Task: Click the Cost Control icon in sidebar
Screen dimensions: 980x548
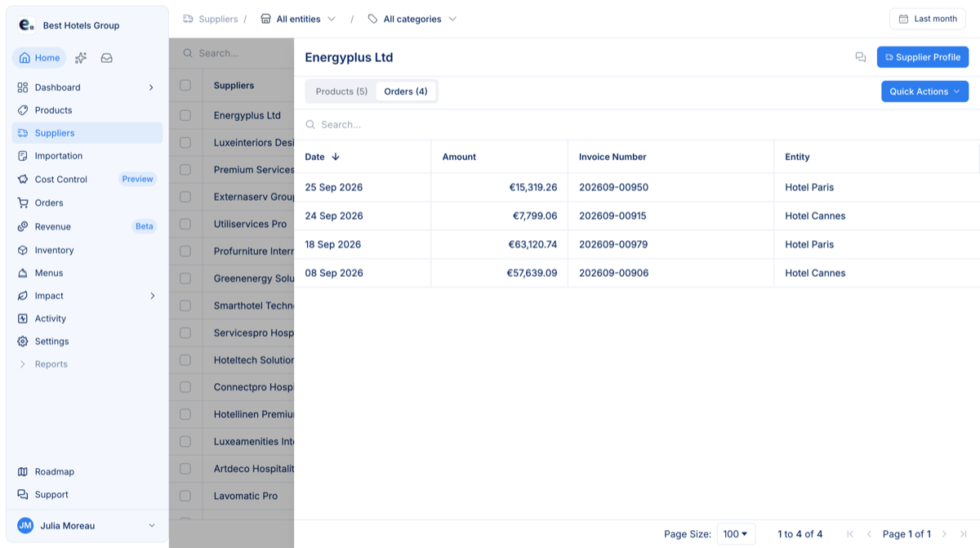Action: click(x=23, y=179)
